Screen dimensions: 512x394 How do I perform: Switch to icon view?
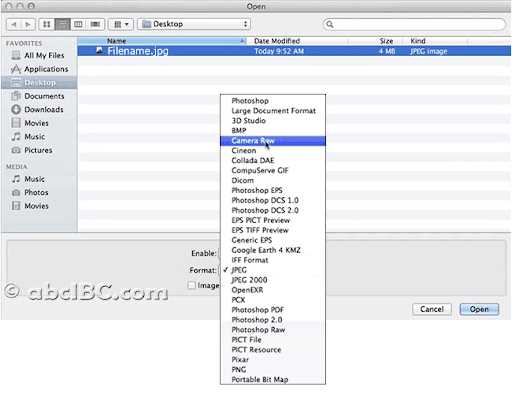pos(47,24)
